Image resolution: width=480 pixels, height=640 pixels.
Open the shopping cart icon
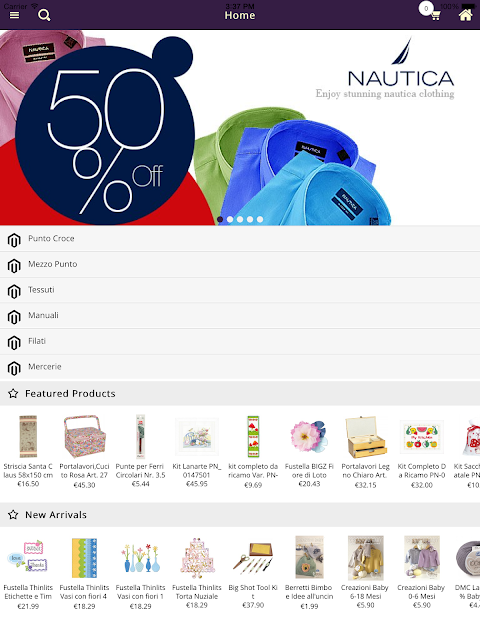(x=435, y=16)
